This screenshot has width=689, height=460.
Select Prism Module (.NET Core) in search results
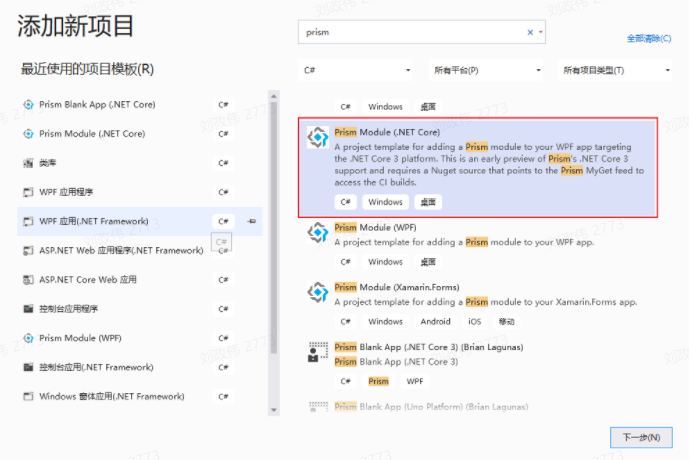tap(478, 167)
